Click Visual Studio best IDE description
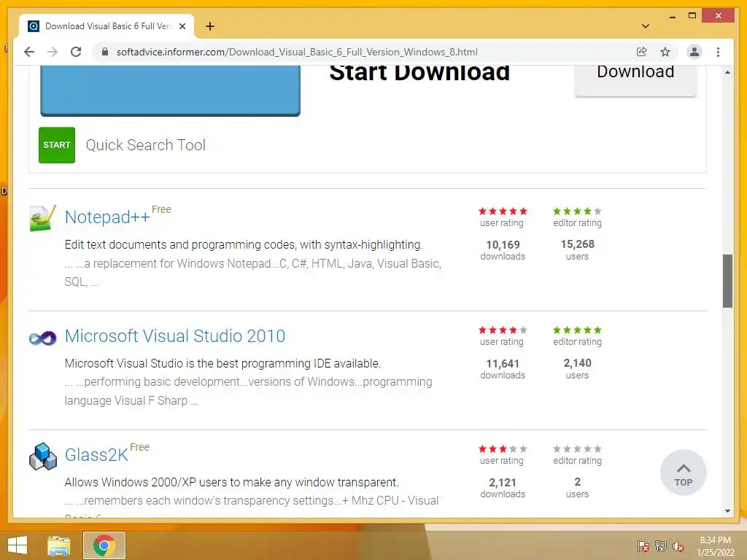 coord(222,363)
